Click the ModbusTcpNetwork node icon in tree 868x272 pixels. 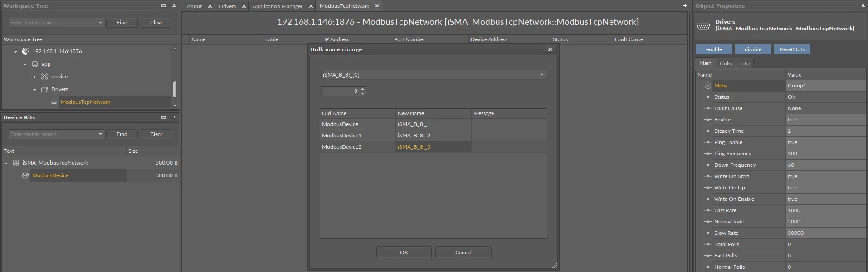pos(54,102)
